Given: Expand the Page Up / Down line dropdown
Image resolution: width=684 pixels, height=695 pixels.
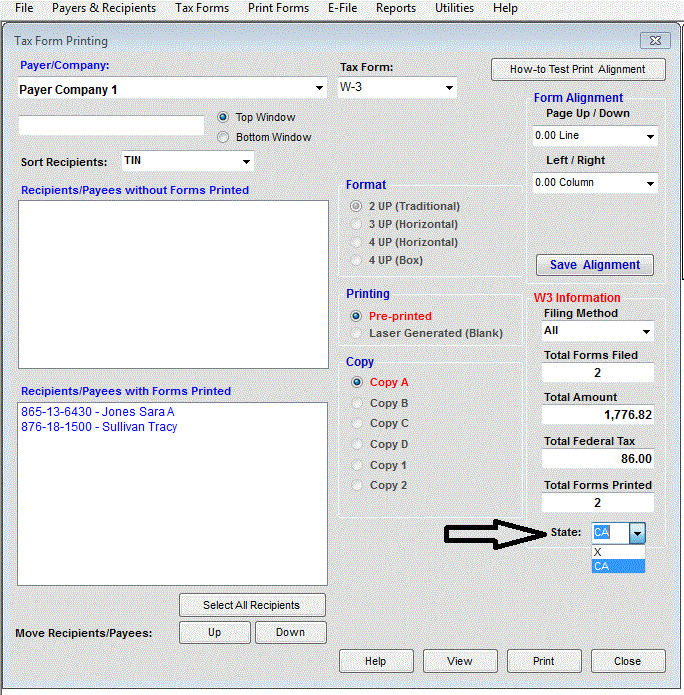Looking at the screenshot, I should [x=650, y=136].
